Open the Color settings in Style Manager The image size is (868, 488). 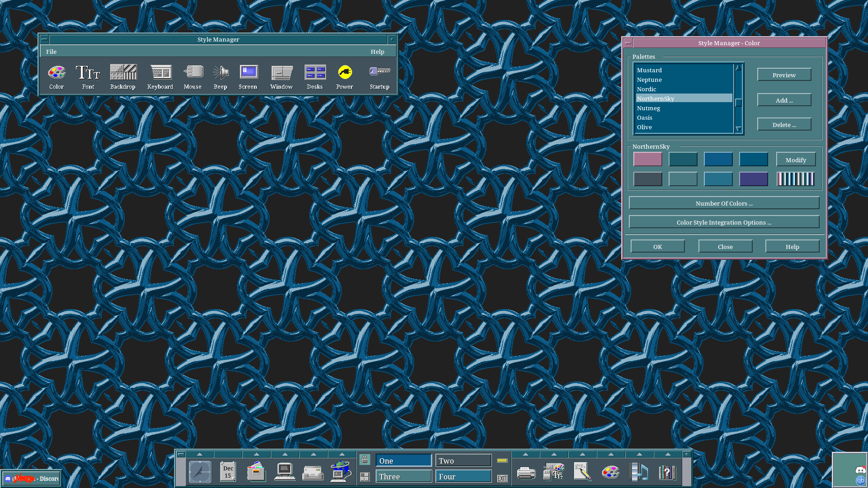click(57, 76)
